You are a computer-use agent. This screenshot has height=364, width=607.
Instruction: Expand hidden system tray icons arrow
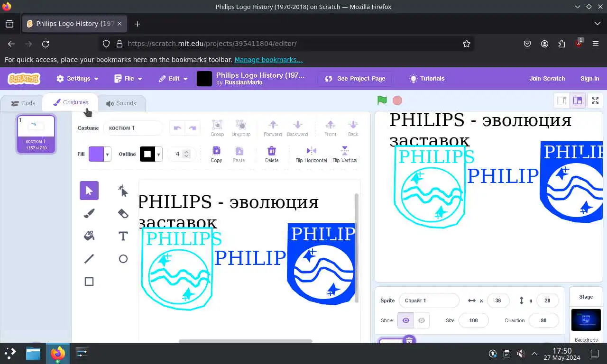534,354
